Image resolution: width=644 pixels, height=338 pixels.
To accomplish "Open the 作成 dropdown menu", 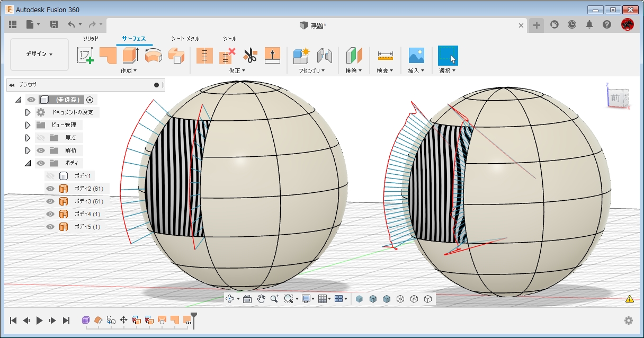I will click(129, 70).
